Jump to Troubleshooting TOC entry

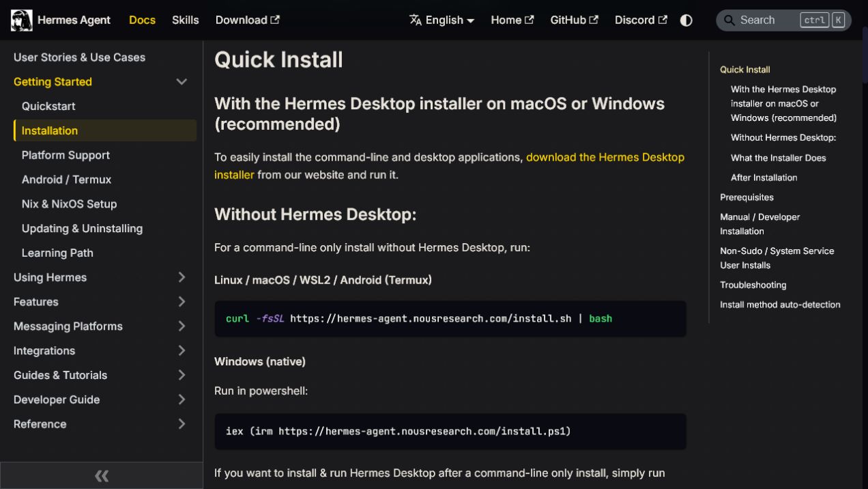[753, 285]
